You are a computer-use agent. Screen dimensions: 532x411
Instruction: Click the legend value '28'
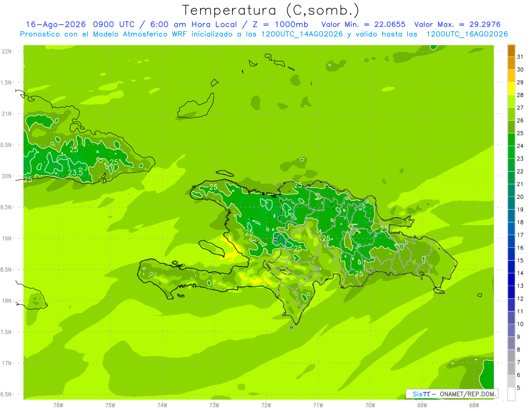pos(520,95)
